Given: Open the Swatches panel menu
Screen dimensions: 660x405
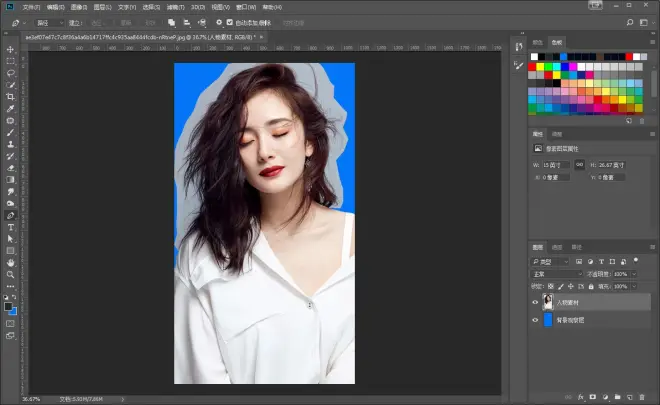Looking at the screenshot, I should [x=652, y=43].
